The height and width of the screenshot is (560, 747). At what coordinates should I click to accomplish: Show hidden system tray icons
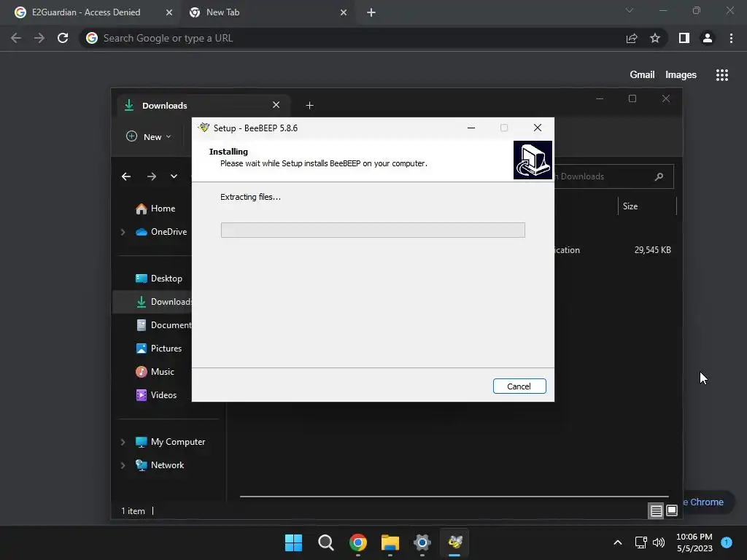618,542
